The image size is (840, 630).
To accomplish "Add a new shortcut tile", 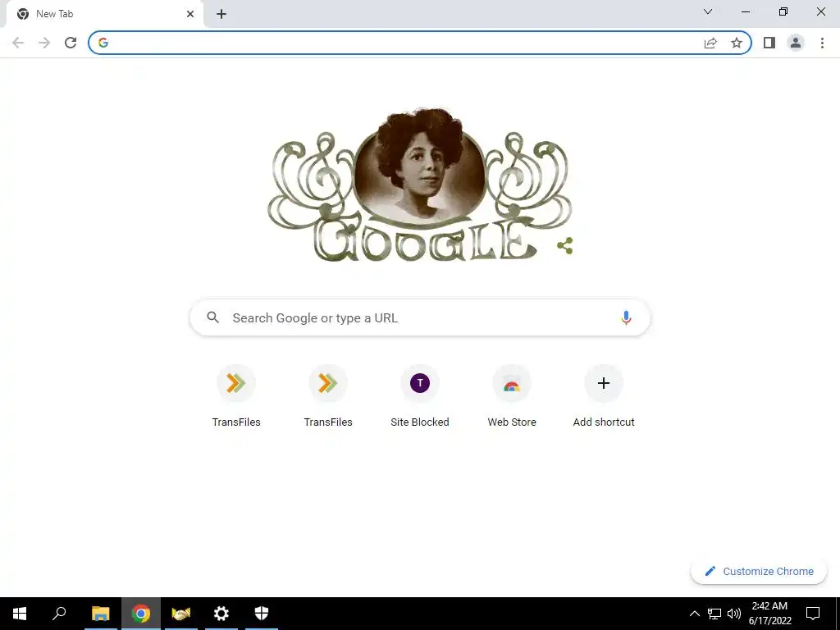I will pyautogui.click(x=604, y=396).
